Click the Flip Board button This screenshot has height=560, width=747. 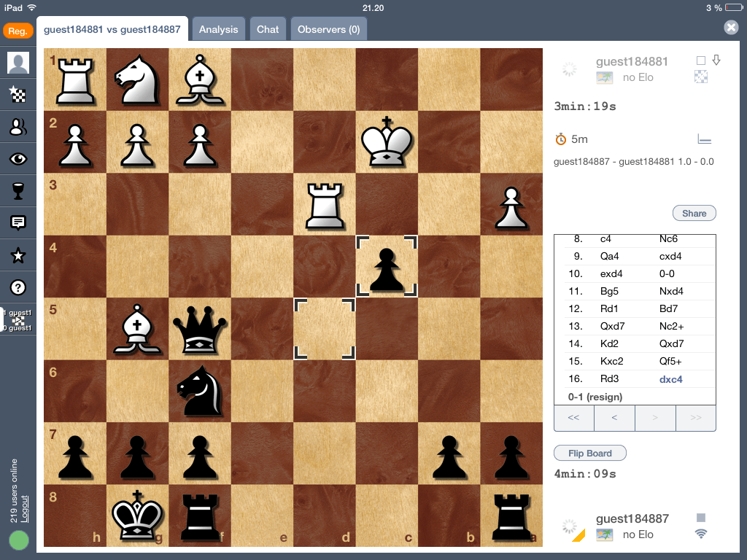click(x=589, y=453)
